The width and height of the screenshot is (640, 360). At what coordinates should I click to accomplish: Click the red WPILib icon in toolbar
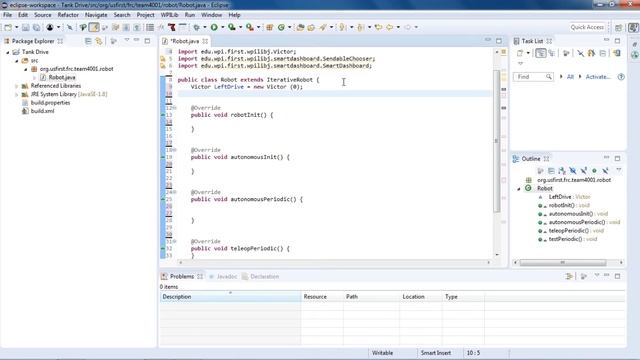(172, 27)
